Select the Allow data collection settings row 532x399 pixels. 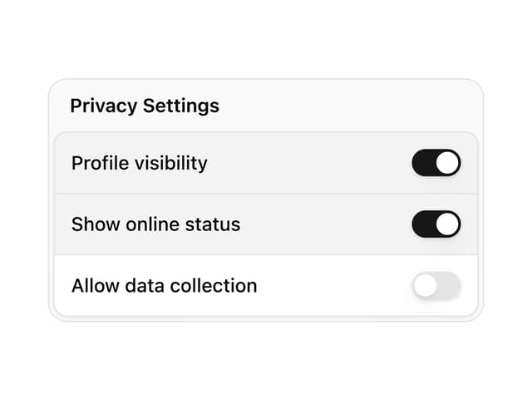point(266,286)
